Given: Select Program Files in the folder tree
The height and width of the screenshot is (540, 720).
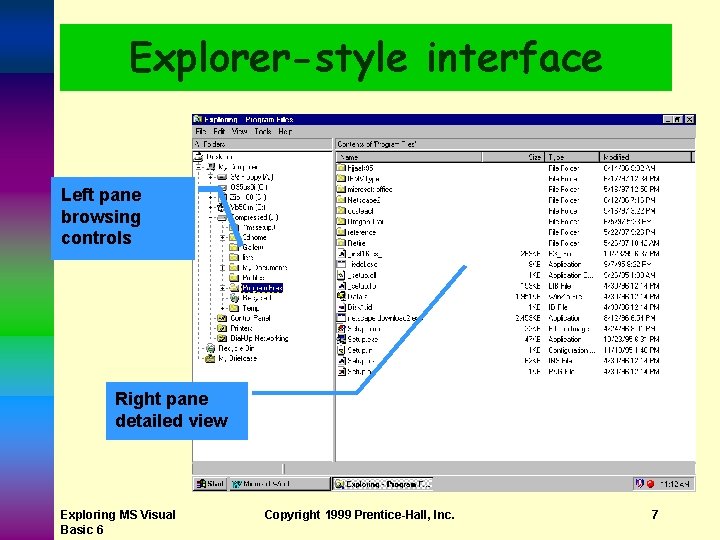Looking at the screenshot, I should [262, 288].
